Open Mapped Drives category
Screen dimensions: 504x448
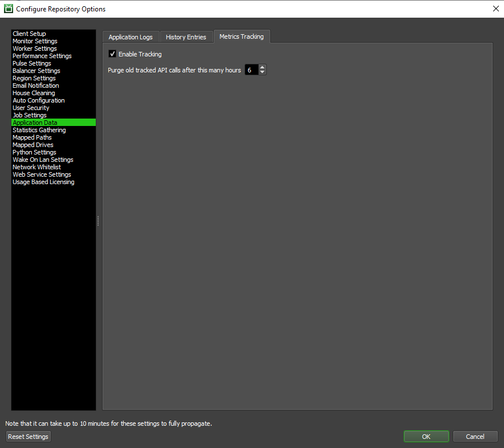point(54,145)
